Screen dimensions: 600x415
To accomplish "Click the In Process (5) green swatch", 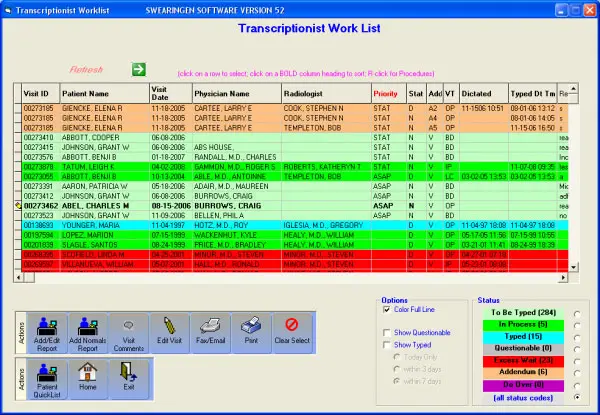I will pyautogui.click(x=523, y=325).
